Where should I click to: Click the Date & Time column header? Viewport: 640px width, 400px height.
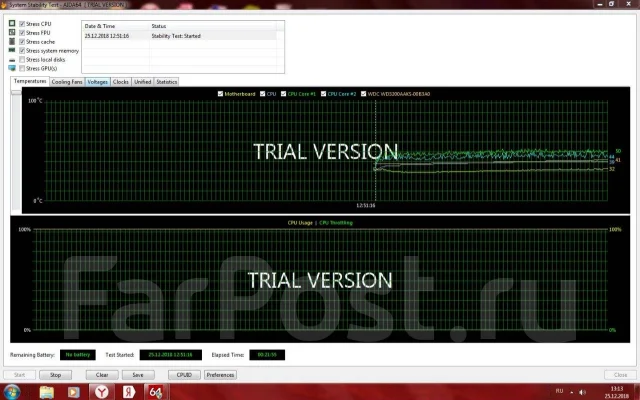(115, 26)
